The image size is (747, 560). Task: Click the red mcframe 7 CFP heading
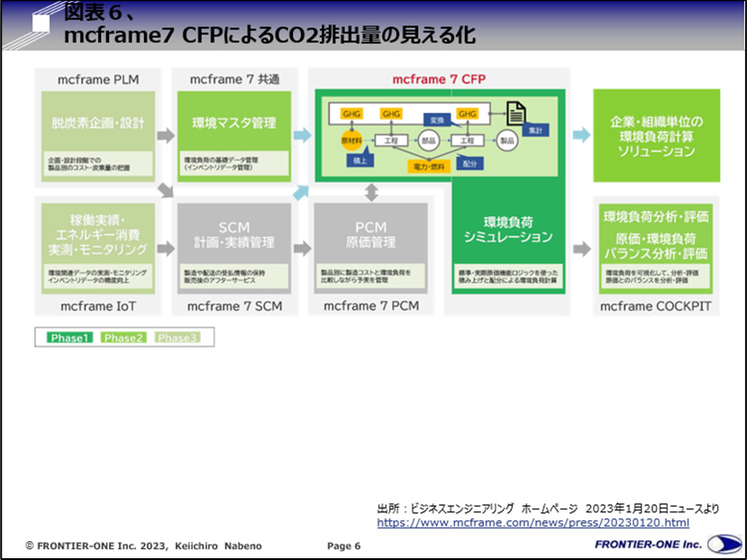[x=439, y=79]
